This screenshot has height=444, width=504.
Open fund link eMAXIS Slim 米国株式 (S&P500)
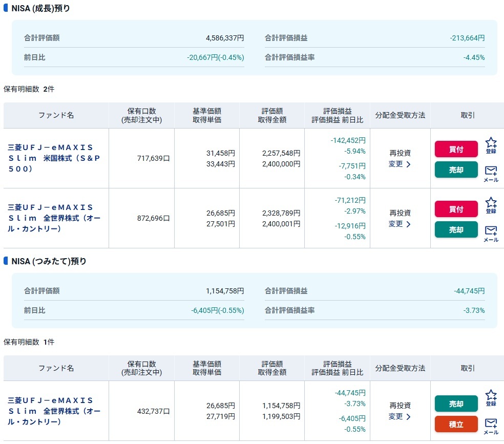(x=54, y=158)
